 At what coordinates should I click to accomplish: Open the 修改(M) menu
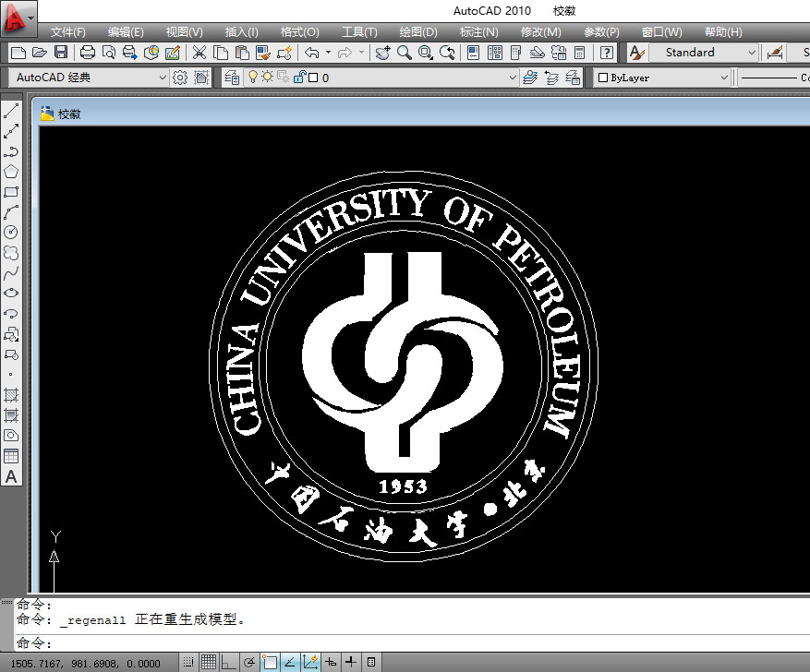tap(541, 32)
